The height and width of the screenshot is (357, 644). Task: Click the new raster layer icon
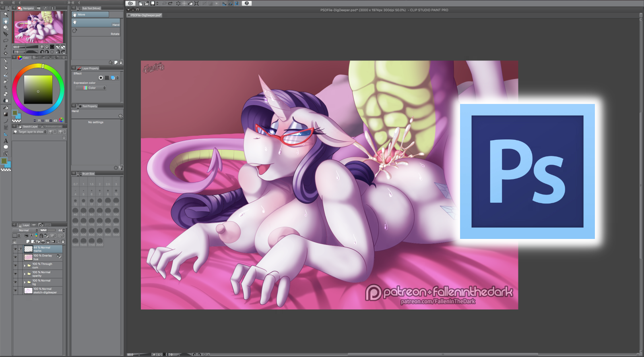[x=28, y=242]
